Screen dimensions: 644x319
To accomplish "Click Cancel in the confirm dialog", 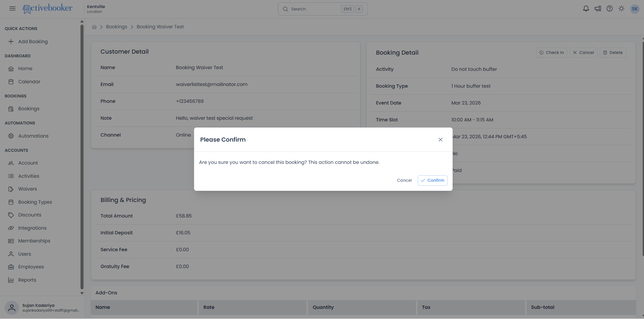I will tap(404, 180).
